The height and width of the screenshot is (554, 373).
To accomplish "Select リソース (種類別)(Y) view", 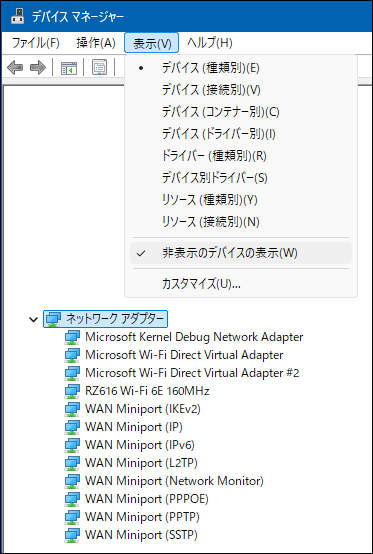I will point(241,200).
